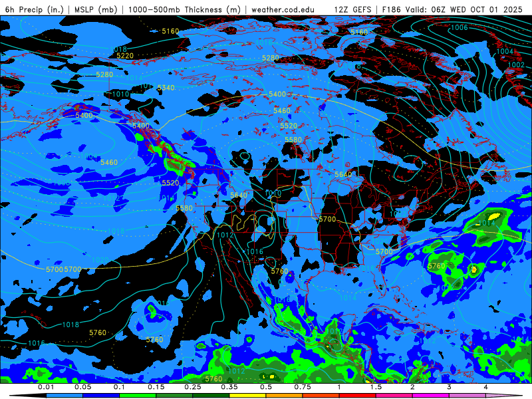532x399 pixels.
Task: Click the 'weather.cod.edu' site name
Action: click(283, 9)
